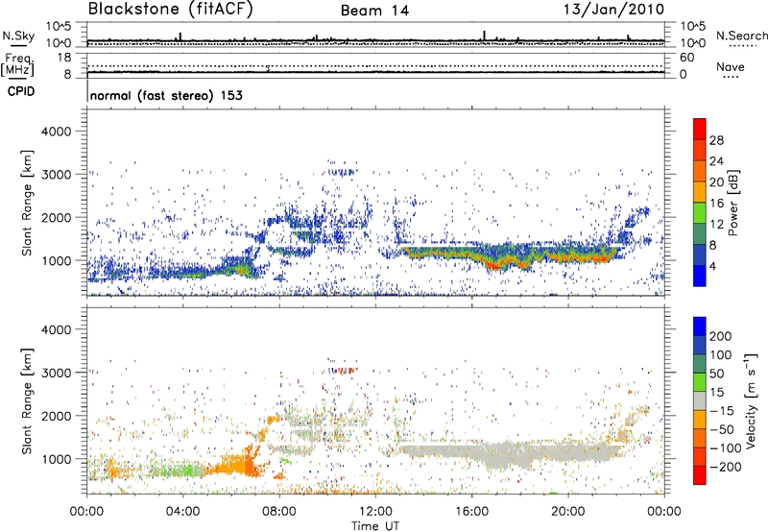The width and height of the screenshot is (768, 532).
Task: Click the '60' tick beside Nave scale
Action: (x=686, y=58)
